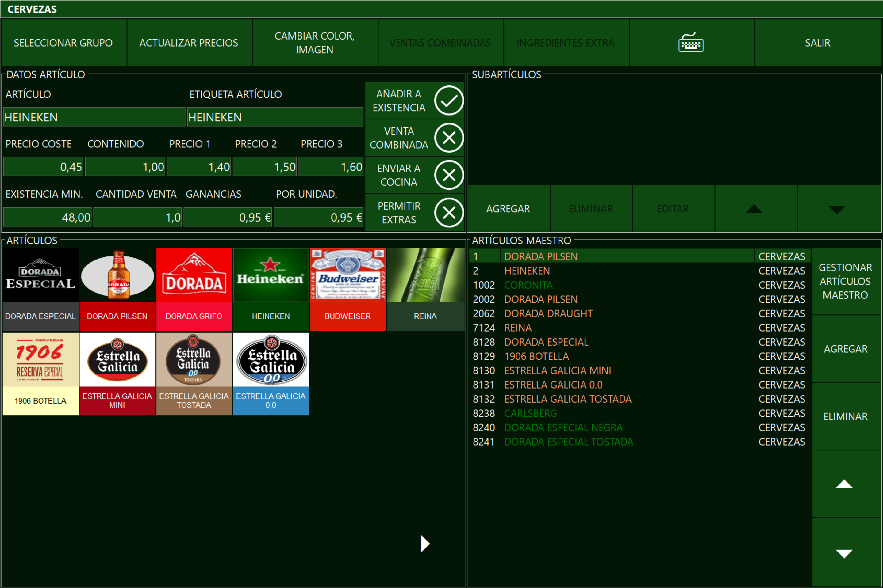Select the 1906 Botella article tile
The image size is (883, 588).
tap(40, 374)
